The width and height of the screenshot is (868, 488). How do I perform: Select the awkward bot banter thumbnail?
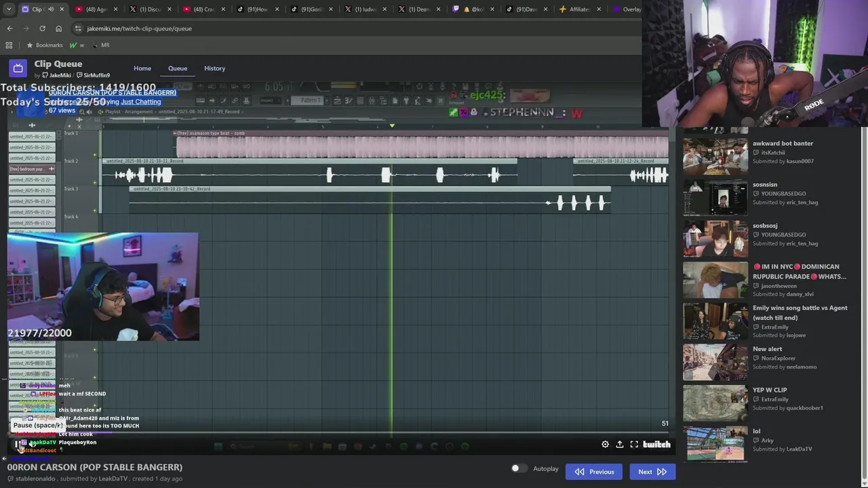715,155
